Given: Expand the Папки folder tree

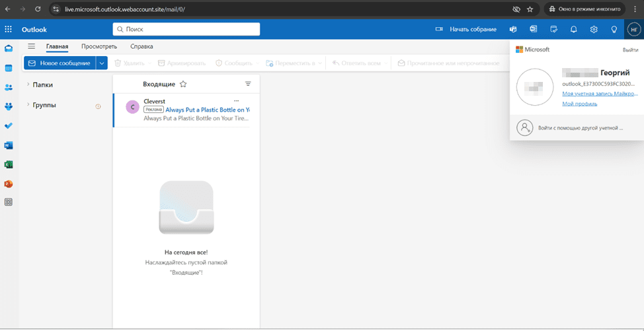Looking at the screenshot, I should (28, 85).
